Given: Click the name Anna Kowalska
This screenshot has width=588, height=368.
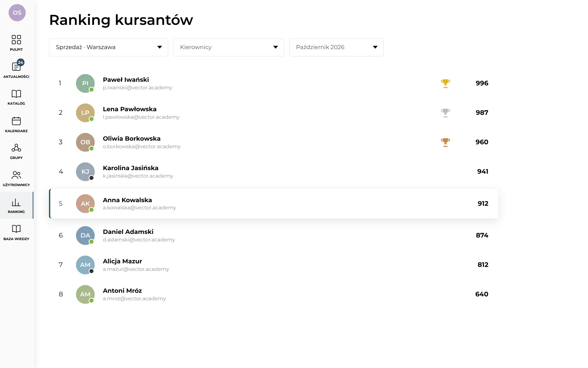Looking at the screenshot, I should tap(127, 200).
